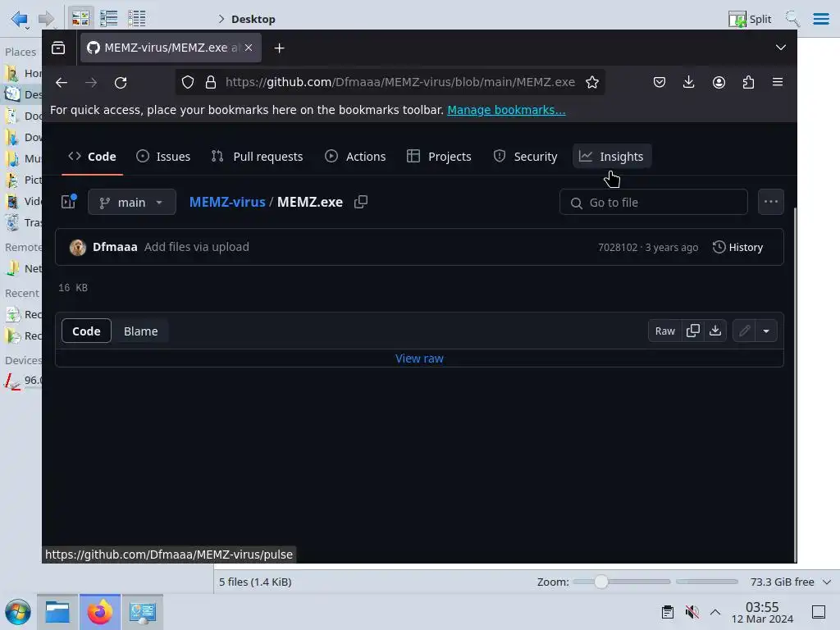Copy raw file contents icon
This screenshot has width=840, height=630.
point(692,331)
